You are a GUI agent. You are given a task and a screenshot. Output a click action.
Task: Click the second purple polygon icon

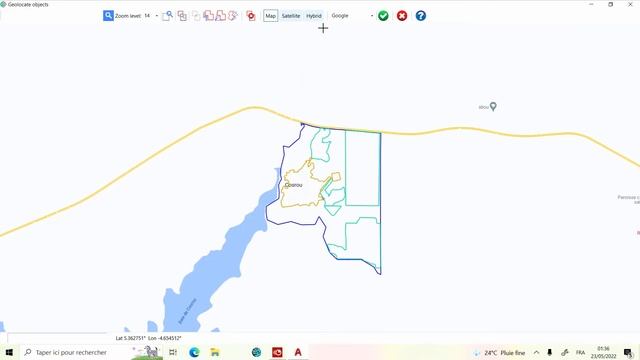(x=220, y=16)
